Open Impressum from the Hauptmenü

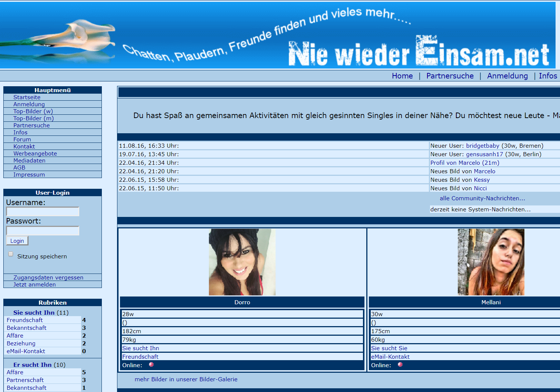(x=29, y=175)
